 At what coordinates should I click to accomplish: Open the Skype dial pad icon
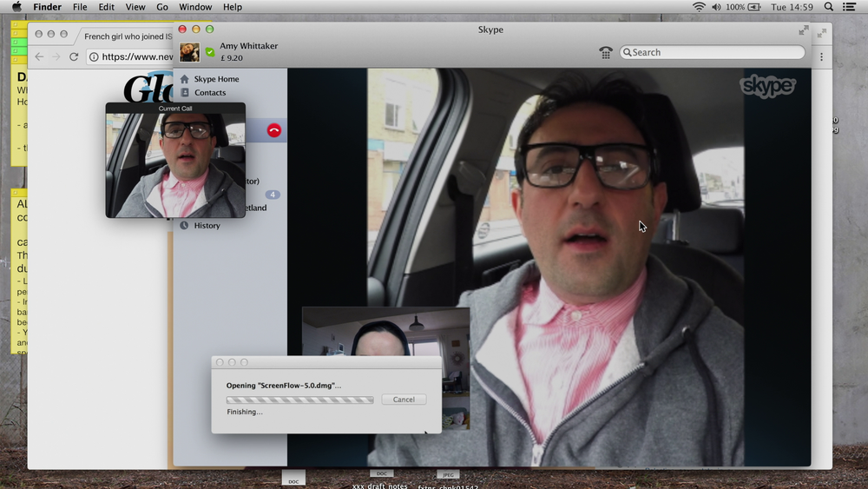point(606,52)
